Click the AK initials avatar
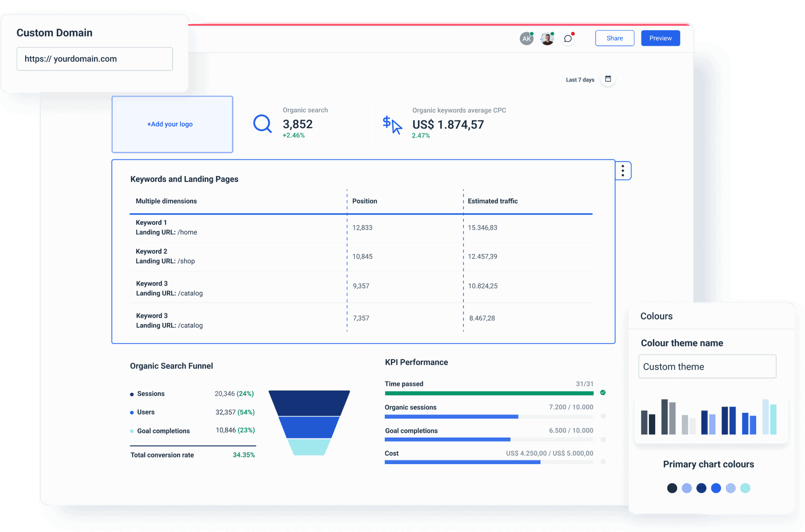 526,38
